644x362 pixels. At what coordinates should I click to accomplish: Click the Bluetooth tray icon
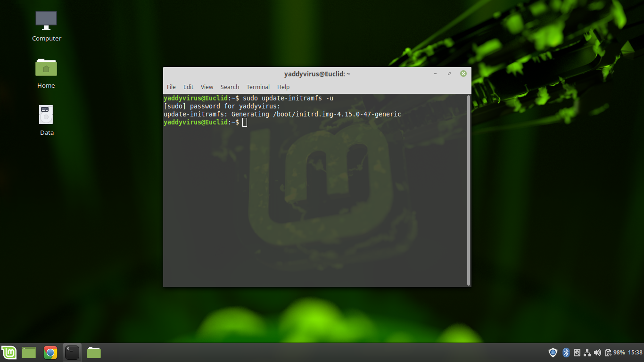566,353
